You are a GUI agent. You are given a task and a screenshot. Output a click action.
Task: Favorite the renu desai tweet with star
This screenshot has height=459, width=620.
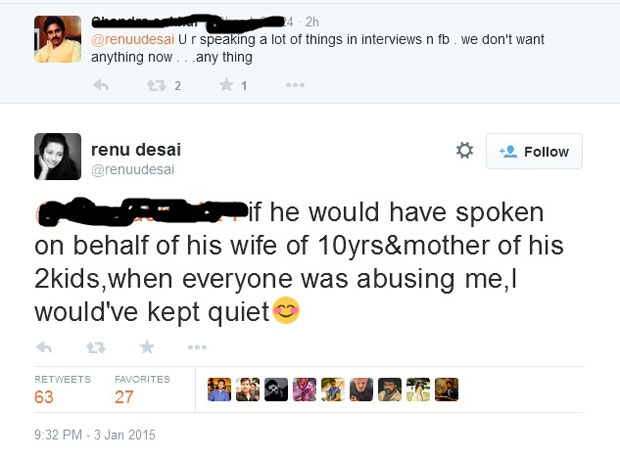[147, 347]
